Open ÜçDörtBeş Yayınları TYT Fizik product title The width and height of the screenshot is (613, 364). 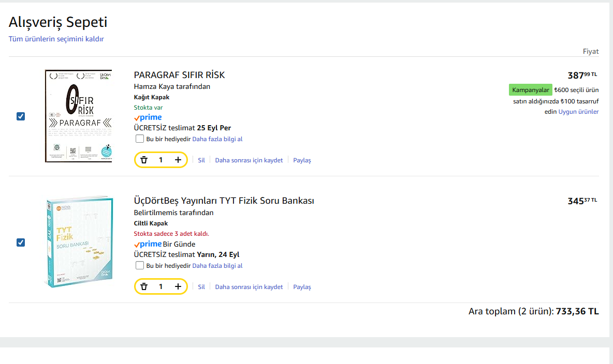(224, 201)
